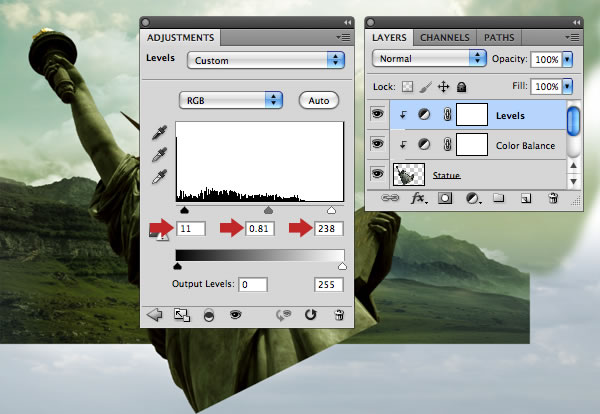Add a layer mask

coord(445,198)
